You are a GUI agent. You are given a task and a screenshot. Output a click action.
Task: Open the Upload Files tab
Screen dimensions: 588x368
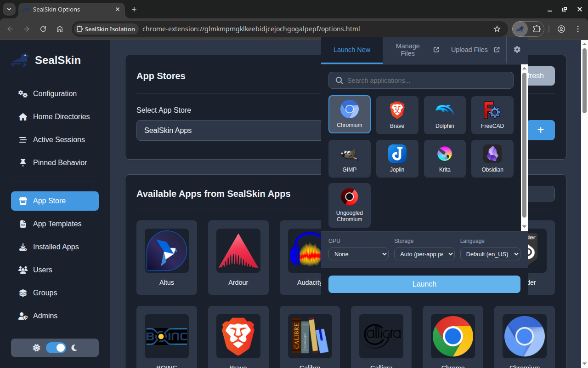coord(469,49)
